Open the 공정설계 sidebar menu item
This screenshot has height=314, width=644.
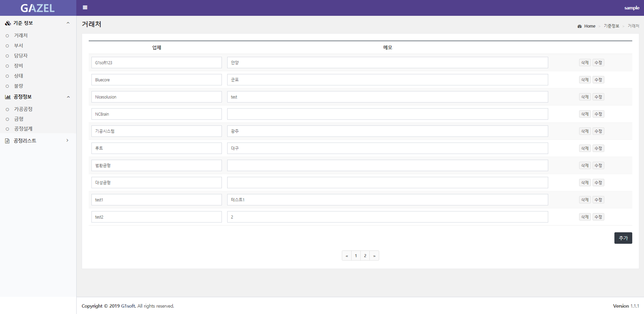pos(23,129)
